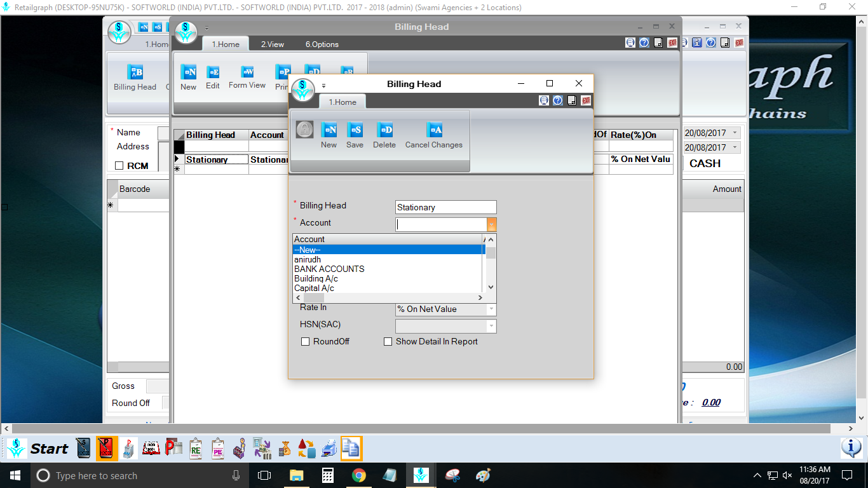Screen dimensions: 868x488
Task: Click the Edit icon in middle Billing Head window
Action: pos(213,72)
